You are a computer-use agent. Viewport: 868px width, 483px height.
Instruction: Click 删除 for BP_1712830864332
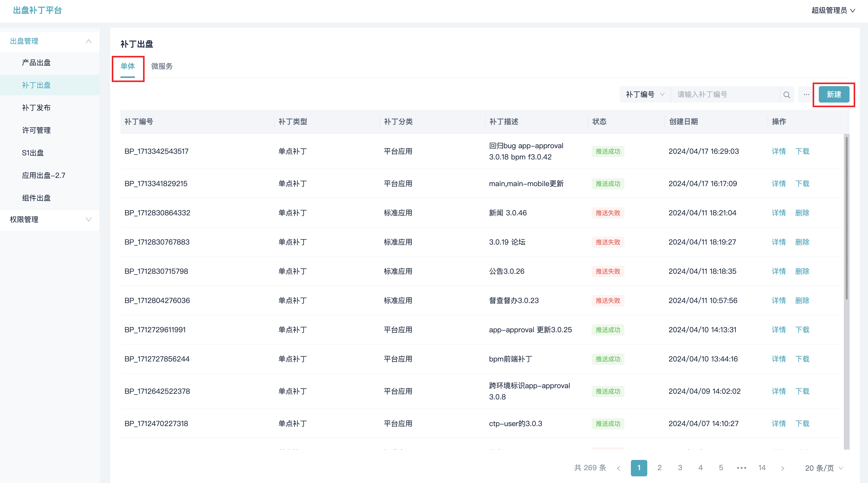tap(802, 213)
